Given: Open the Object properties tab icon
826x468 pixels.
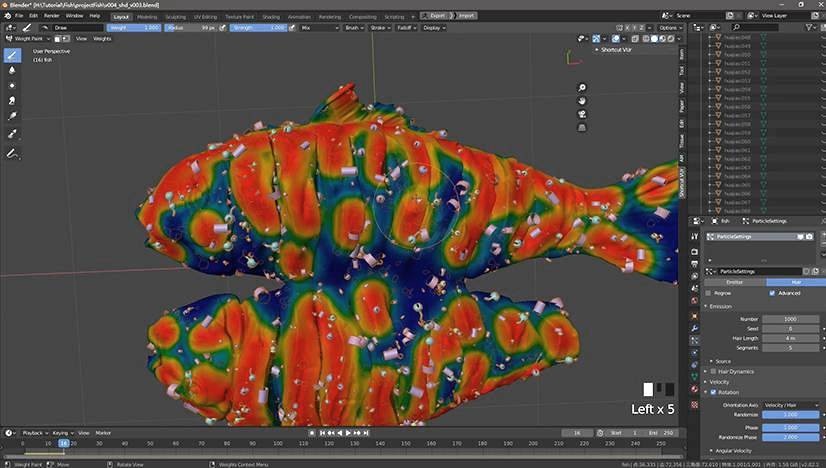Looking at the screenshot, I should point(694,316).
